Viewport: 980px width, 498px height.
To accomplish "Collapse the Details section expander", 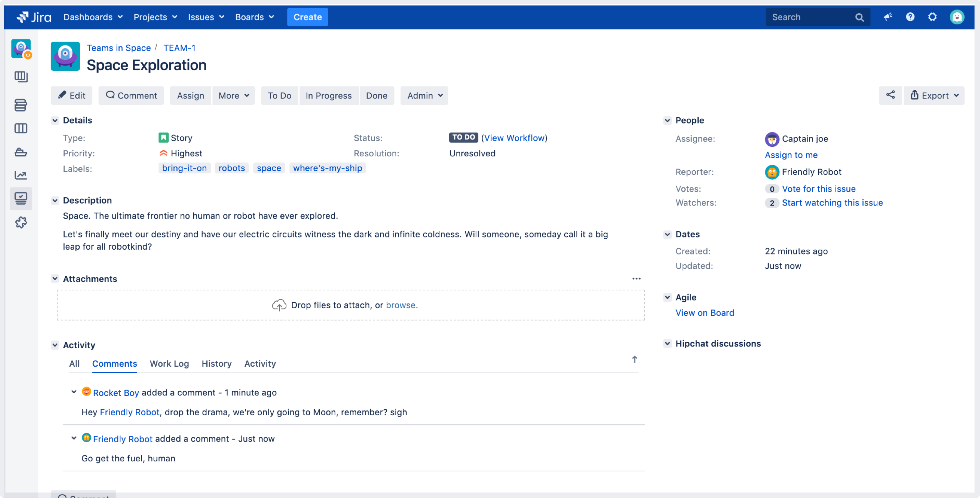I will (x=55, y=120).
